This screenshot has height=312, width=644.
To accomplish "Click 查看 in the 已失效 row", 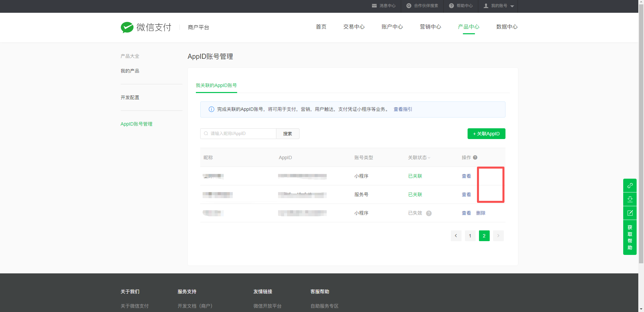I will tap(466, 213).
